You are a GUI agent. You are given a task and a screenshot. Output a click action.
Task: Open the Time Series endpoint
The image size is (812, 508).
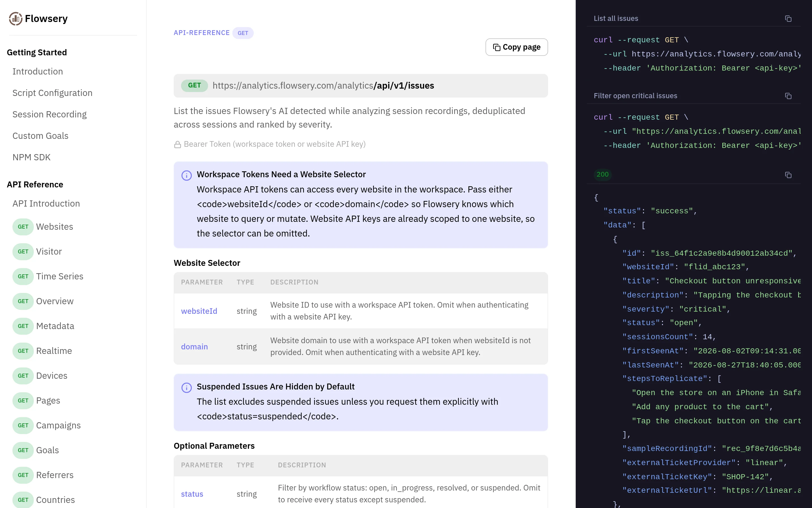(48, 277)
